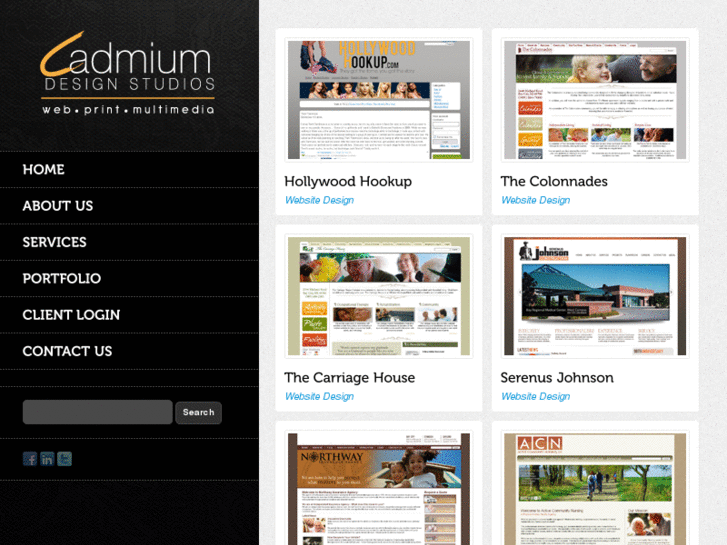727x545 pixels.
Task: Open the ACN website thumbnail
Action: [595, 488]
